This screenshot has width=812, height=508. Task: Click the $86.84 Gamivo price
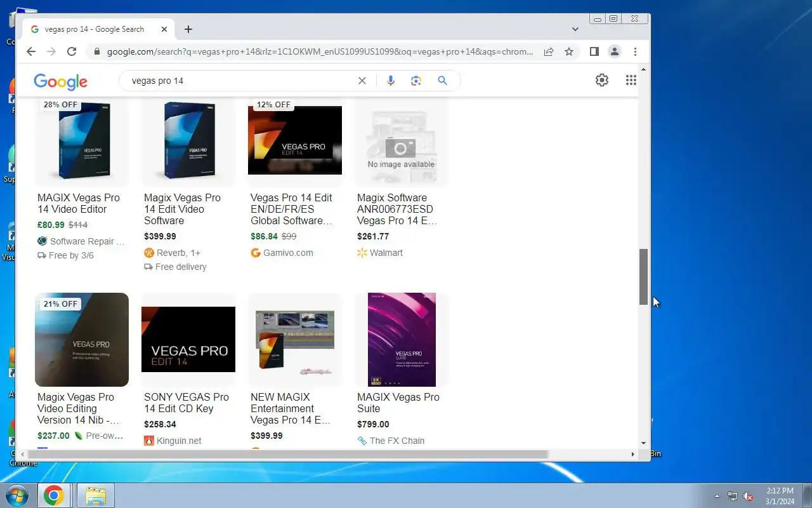[264, 236]
